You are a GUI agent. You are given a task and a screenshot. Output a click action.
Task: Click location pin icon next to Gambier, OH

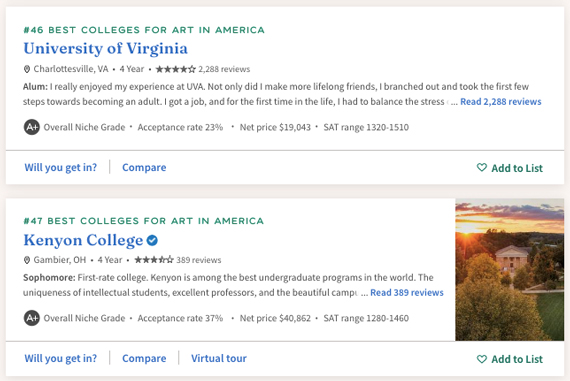click(x=27, y=260)
